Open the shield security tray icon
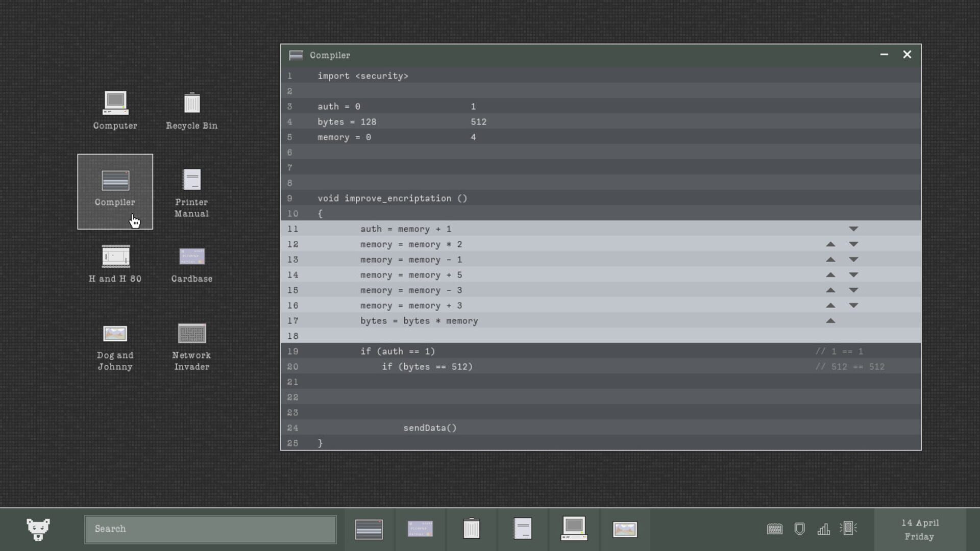The height and width of the screenshot is (551, 980). [799, 529]
